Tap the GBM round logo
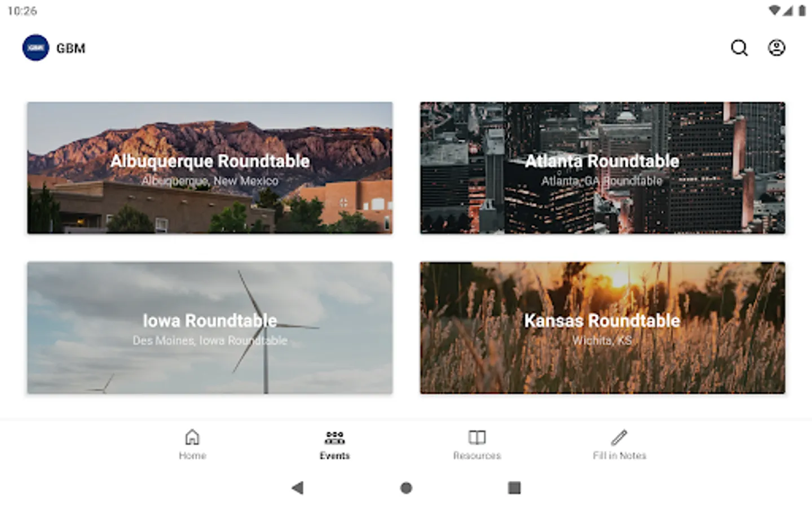 36,48
